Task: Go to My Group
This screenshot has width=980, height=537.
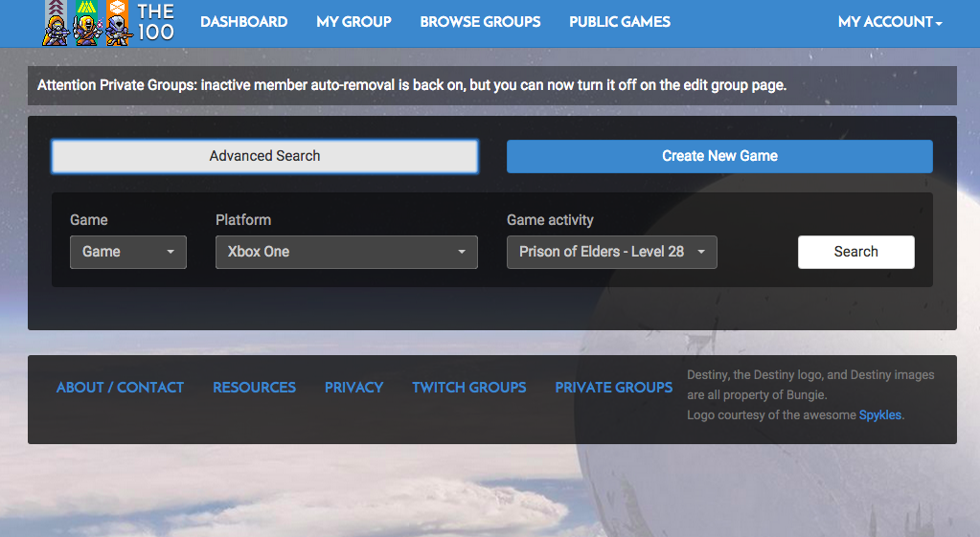Action: coord(353,22)
